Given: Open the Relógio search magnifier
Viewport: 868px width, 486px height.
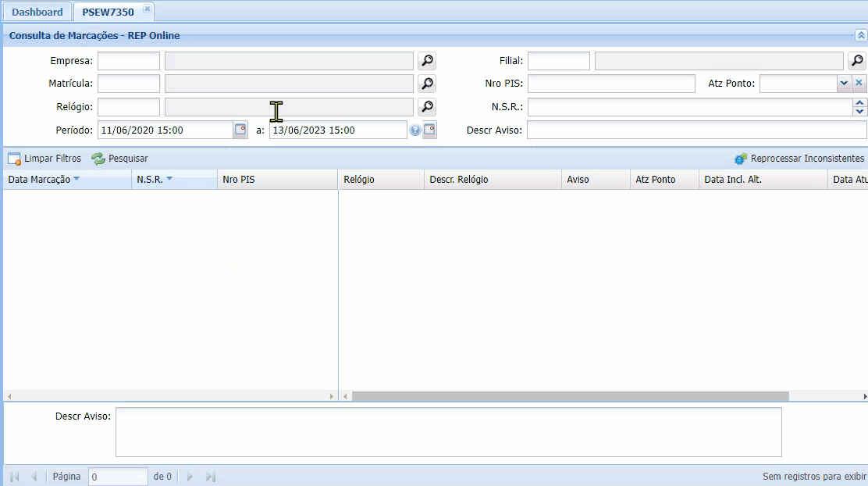Looking at the screenshot, I should (427, 106).
